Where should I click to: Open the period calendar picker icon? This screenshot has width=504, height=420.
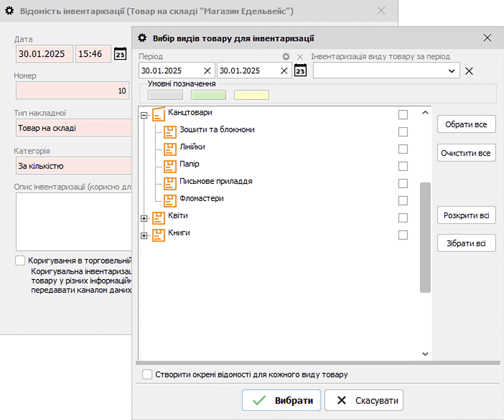[300, 70]
